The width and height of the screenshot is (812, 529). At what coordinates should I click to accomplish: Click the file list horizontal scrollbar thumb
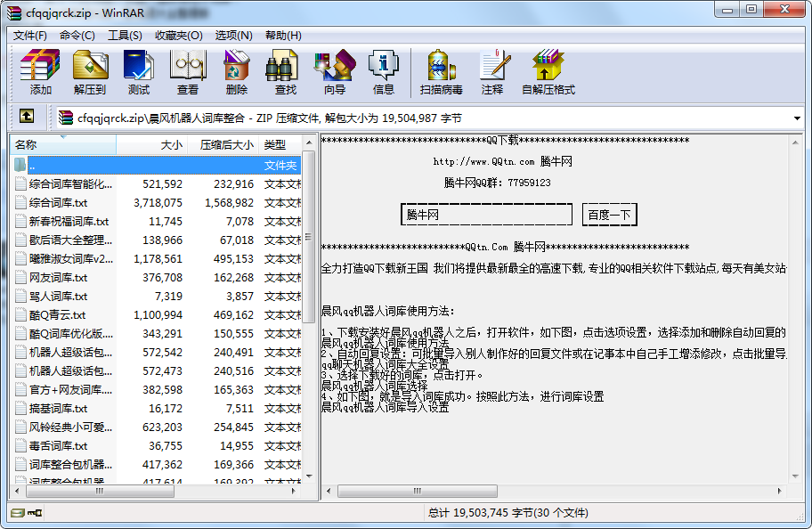pyautogui.click(x=99, y=491)
